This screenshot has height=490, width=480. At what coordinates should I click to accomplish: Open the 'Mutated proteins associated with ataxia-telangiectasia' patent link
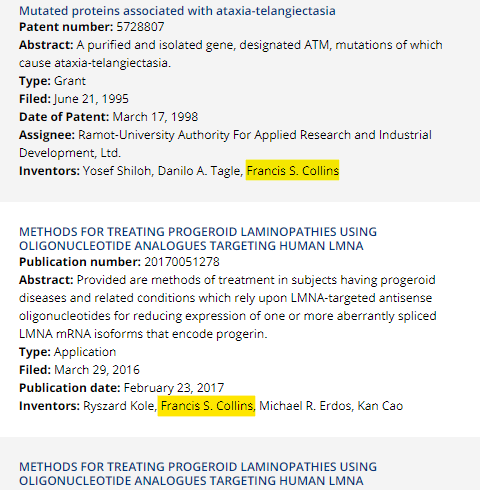click(x=177, y=11)
